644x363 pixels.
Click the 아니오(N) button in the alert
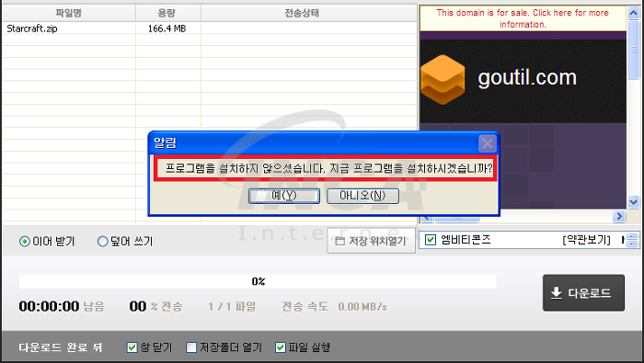click(x=362, y=196)
